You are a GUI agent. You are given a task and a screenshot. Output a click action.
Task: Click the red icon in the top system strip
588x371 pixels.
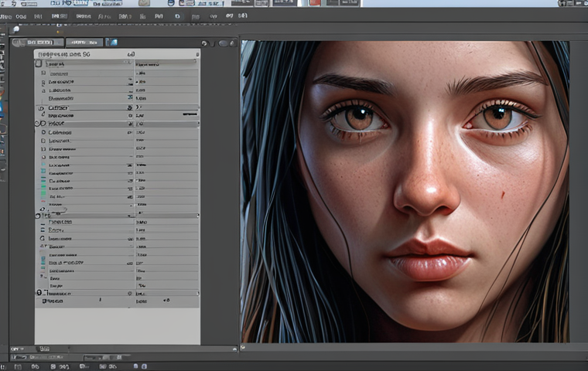315,3
